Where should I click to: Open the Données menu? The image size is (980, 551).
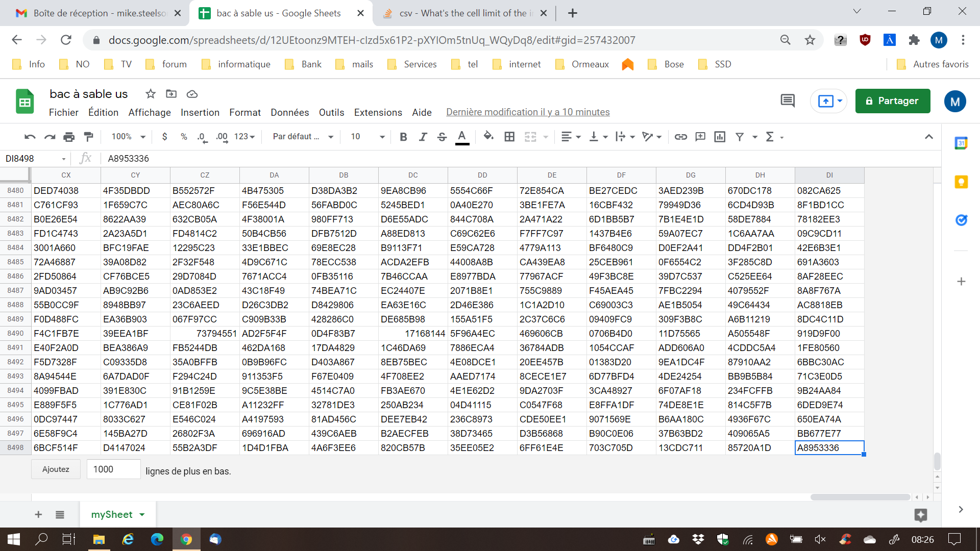290,112
